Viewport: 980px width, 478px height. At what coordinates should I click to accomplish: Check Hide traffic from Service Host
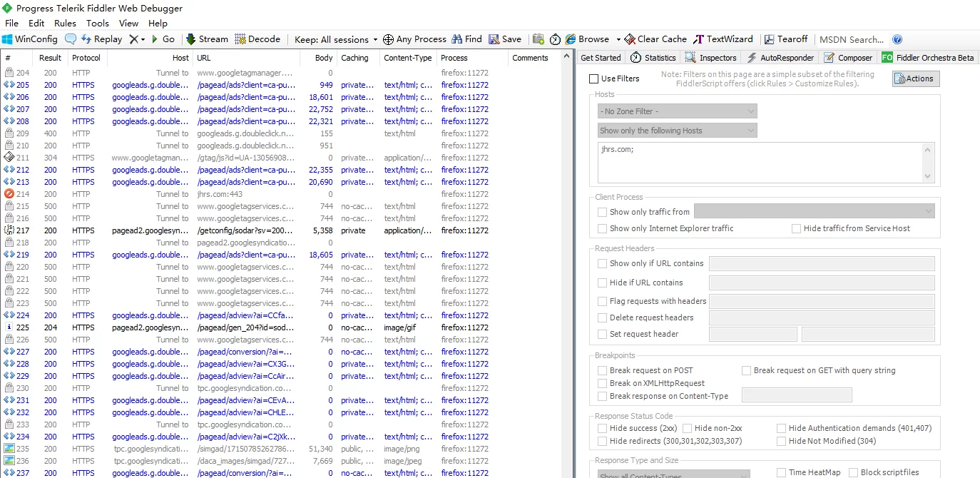pos(797,228)
